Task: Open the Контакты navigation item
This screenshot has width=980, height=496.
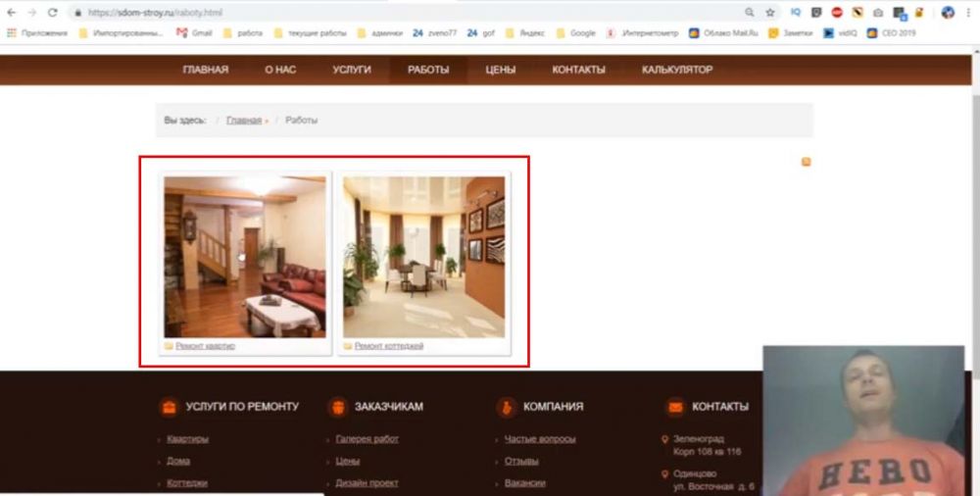Action: pyautogui.click(x=578, y=70)
